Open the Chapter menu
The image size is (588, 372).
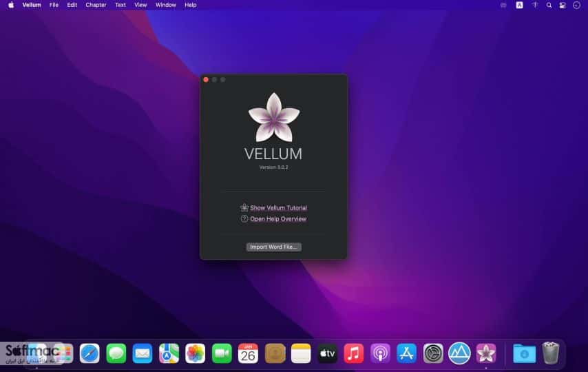[96, 5]
